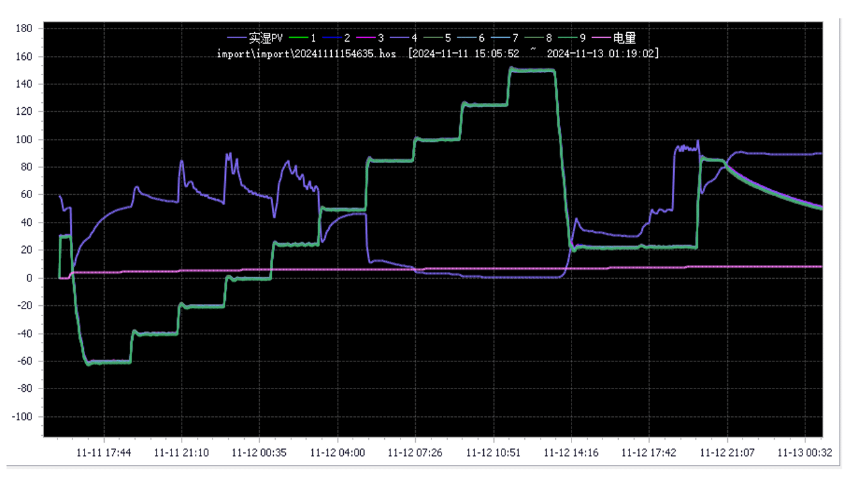
Task: Click the 180 value on the Y axis
Action: [x=24, y=28]
